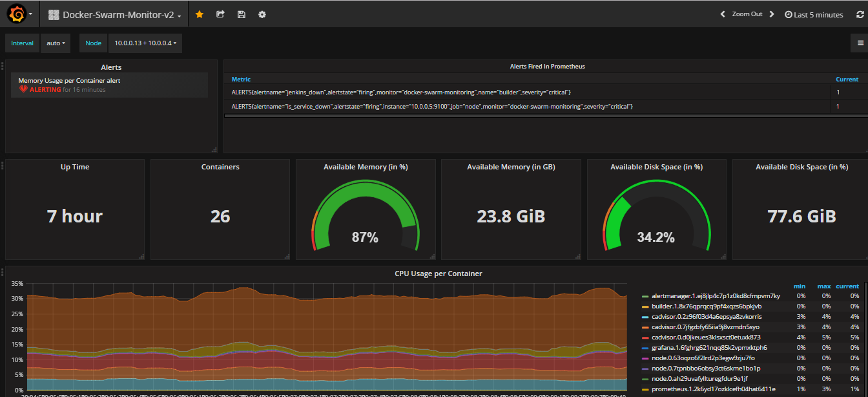Save the dashboard with floppy icon
Image resolution: width=868 pixels, height=397 pixels.
[242, 14]
